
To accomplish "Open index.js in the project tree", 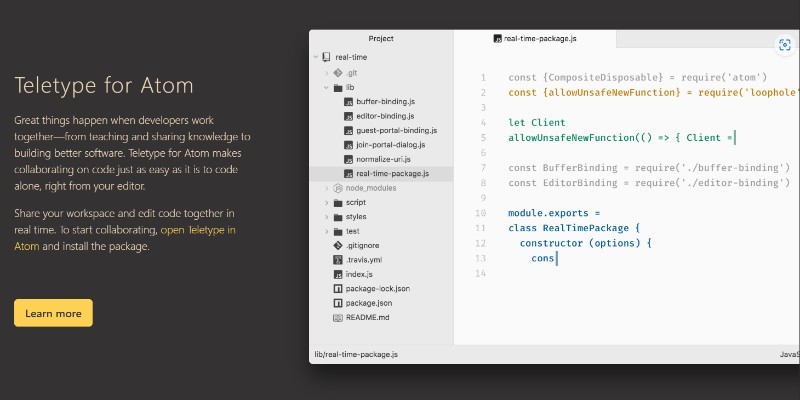I will 359,274.
